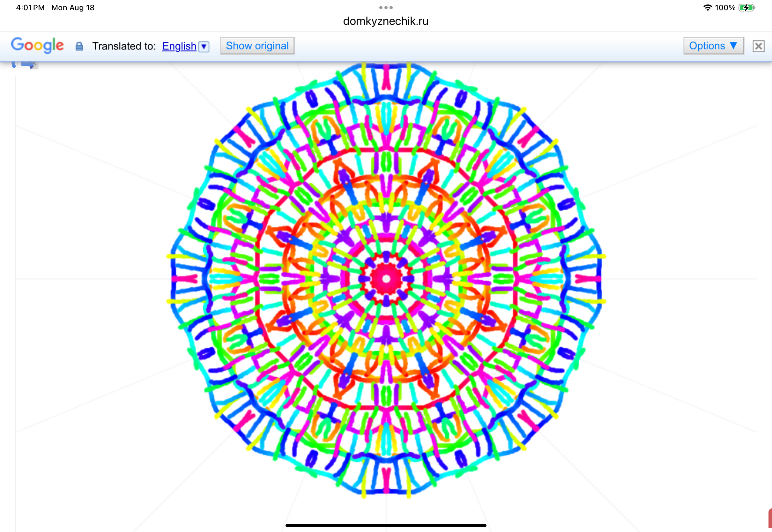Tap the three-dot multitasking menu at top

click(x=386, y=7)
